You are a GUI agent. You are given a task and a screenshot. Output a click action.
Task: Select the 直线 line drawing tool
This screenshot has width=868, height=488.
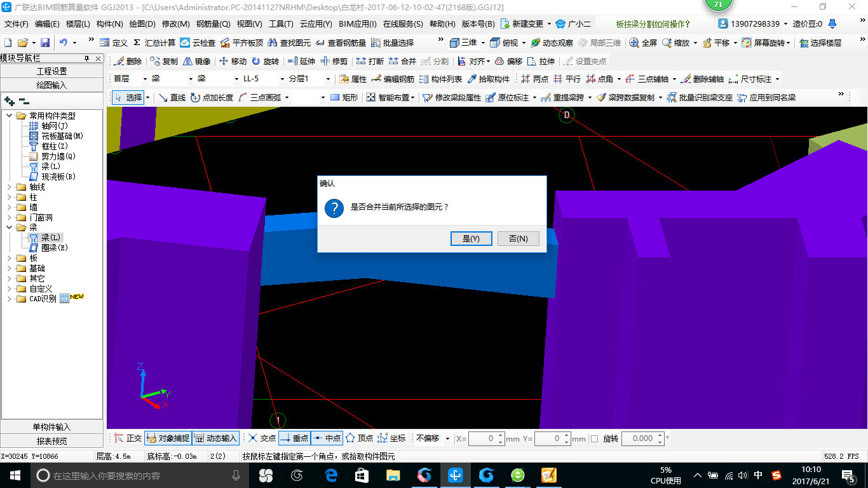pyautogui.click(x=172, y=98)
